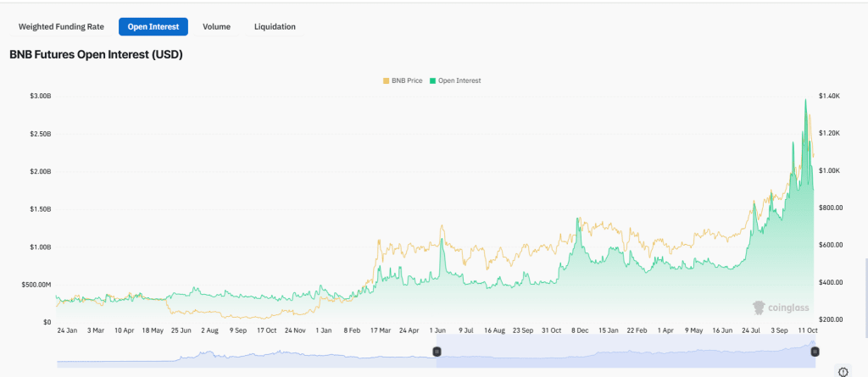Image resolution: width=868 pixels, height=377 pixels.
Task: Click the 3 Mar date label
Action: 96,330
